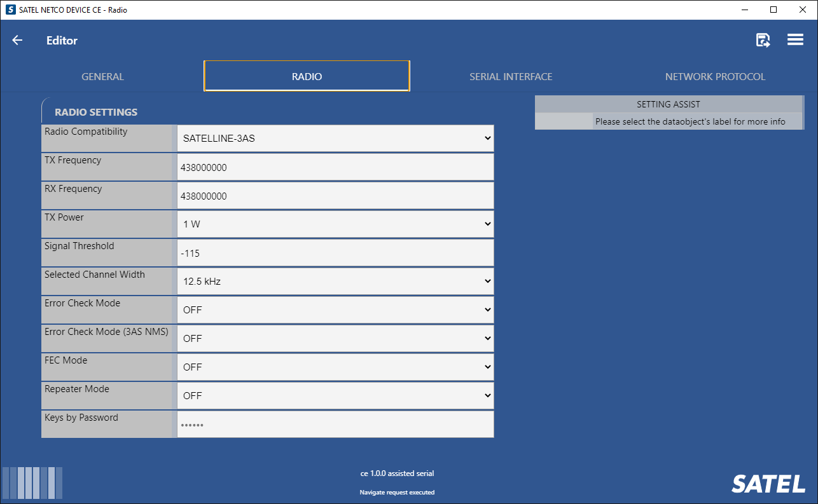Expand the FEC Mode dropdown
Image resolution: width=818 pixels, height=504 pixels.
[x=336, y=367]
